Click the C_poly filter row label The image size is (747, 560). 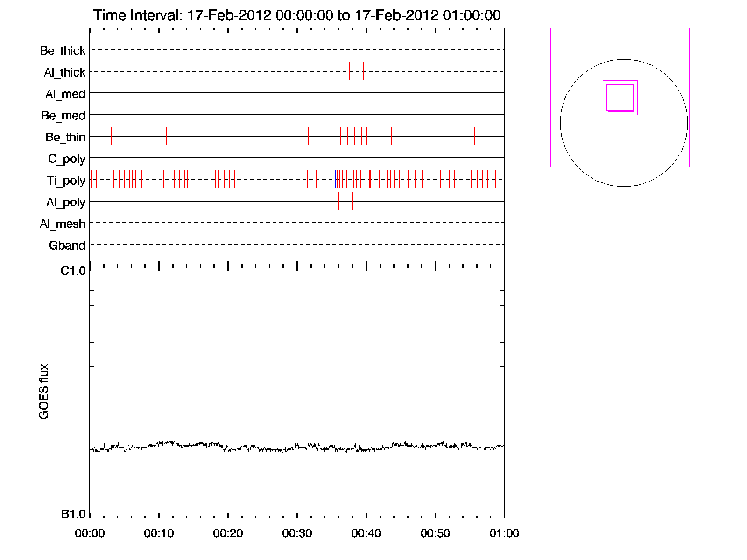tap(66, 159)
